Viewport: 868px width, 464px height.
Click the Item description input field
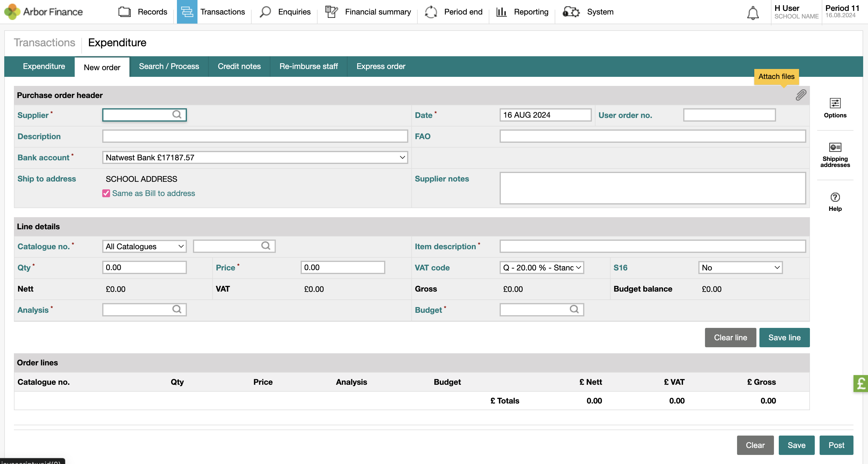click(652, 246)
